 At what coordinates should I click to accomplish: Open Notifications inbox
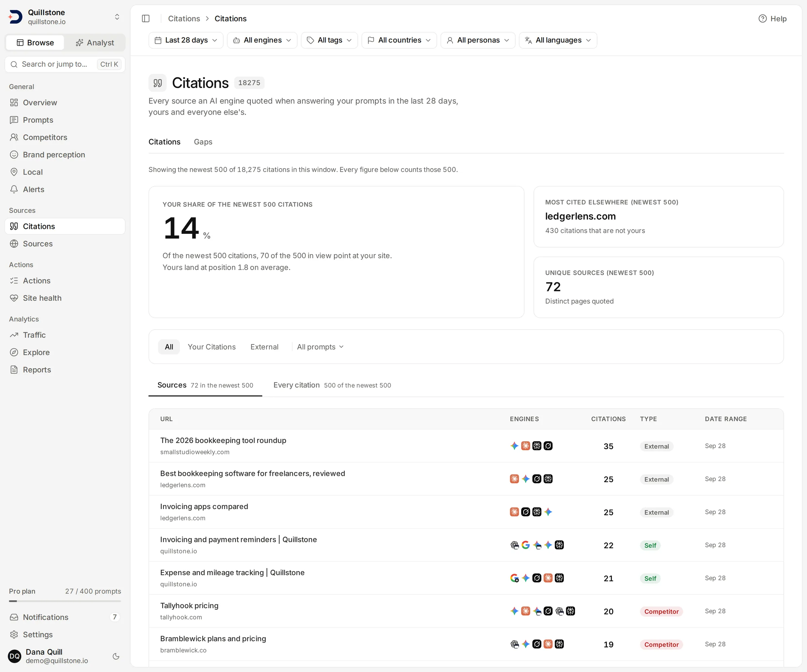coord(65,617)
